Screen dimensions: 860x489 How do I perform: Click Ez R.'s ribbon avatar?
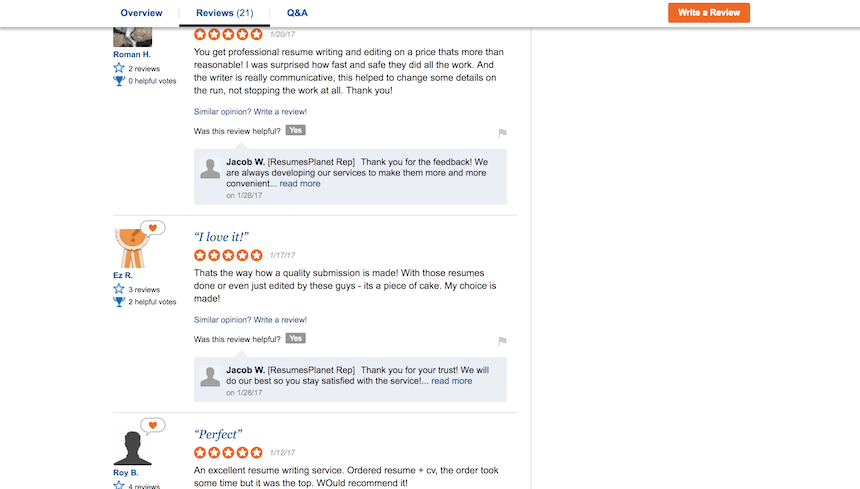tap(129, 249)
